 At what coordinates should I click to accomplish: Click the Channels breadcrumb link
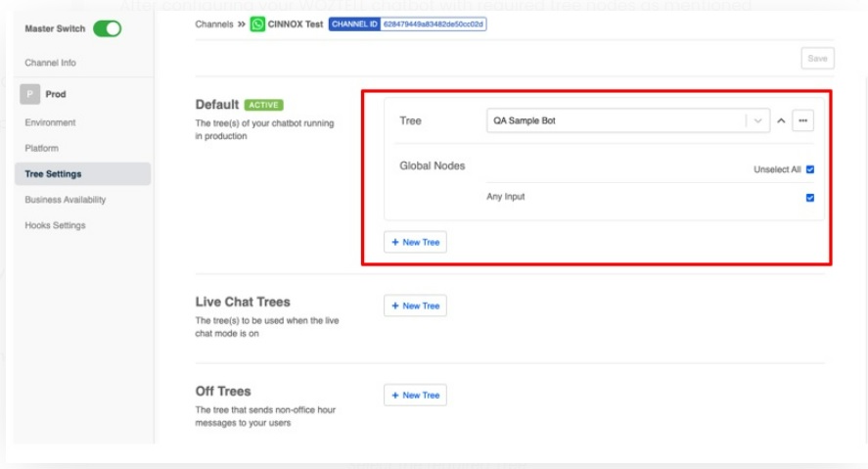click(x=213, y=23)
